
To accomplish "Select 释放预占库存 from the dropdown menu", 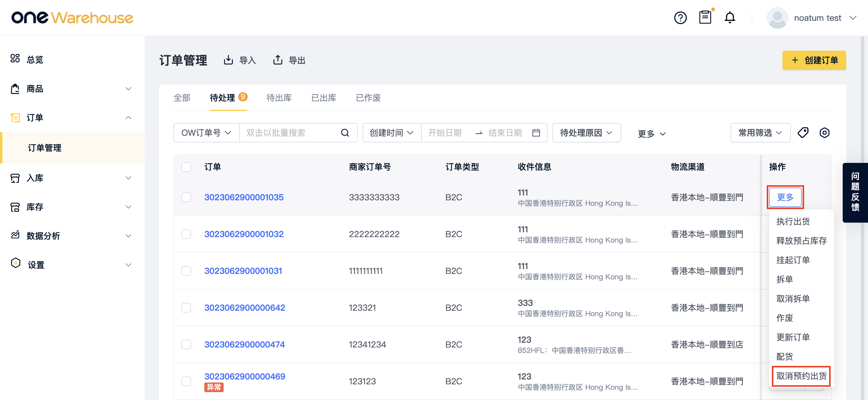I will click(801, 241).
